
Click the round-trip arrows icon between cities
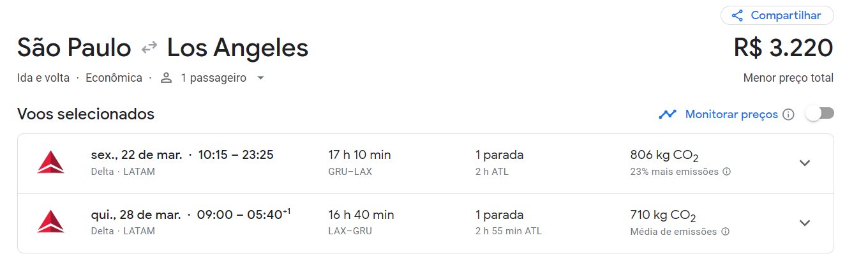149,48
